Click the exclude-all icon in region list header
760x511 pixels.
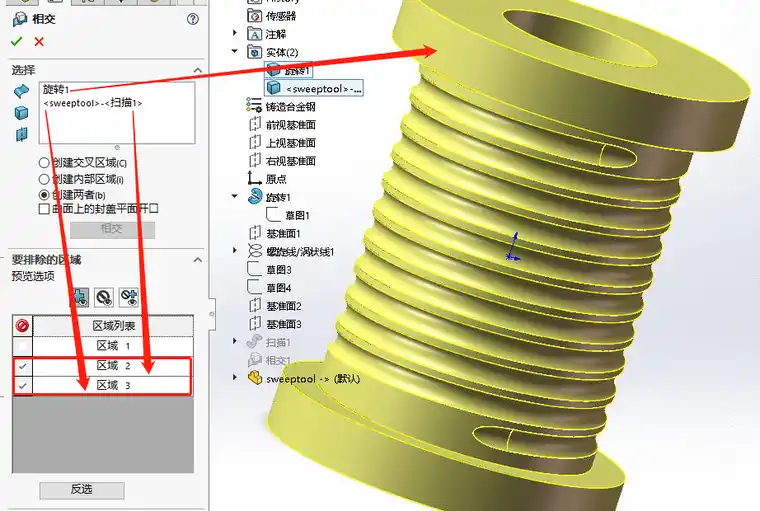(22, 326)
